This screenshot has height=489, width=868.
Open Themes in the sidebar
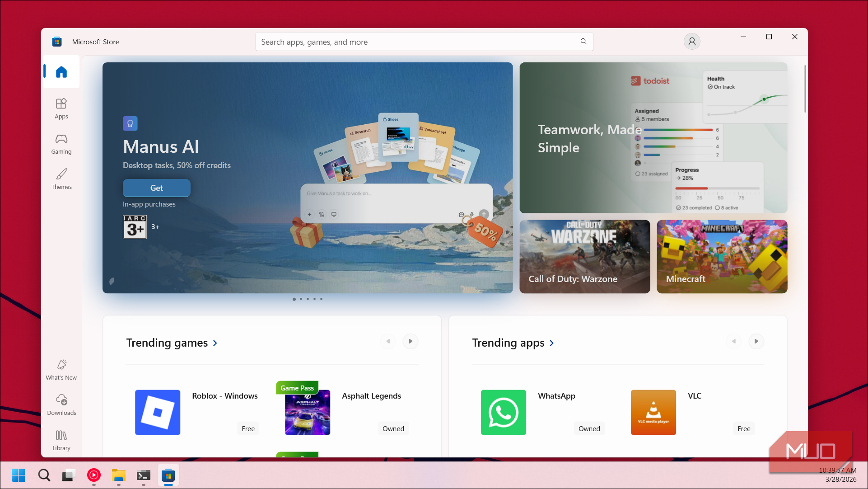pos(61,179)
